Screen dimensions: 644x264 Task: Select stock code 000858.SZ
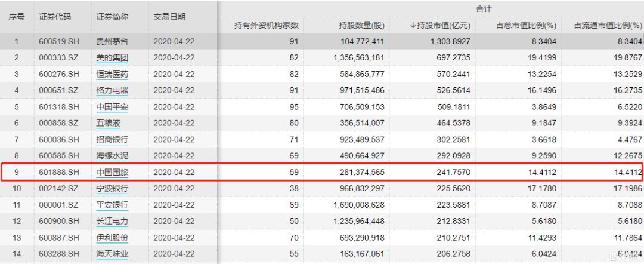(58, 123)
